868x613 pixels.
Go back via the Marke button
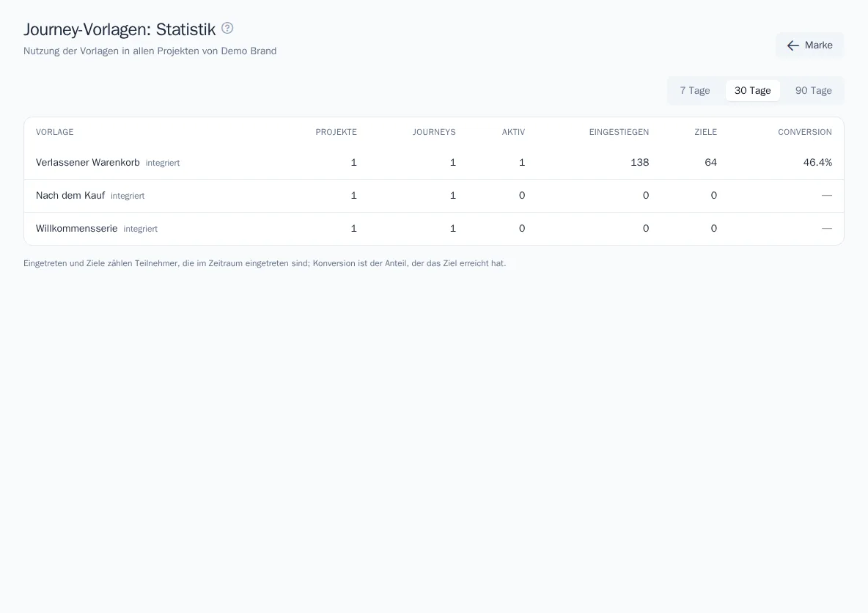(809, 45)
